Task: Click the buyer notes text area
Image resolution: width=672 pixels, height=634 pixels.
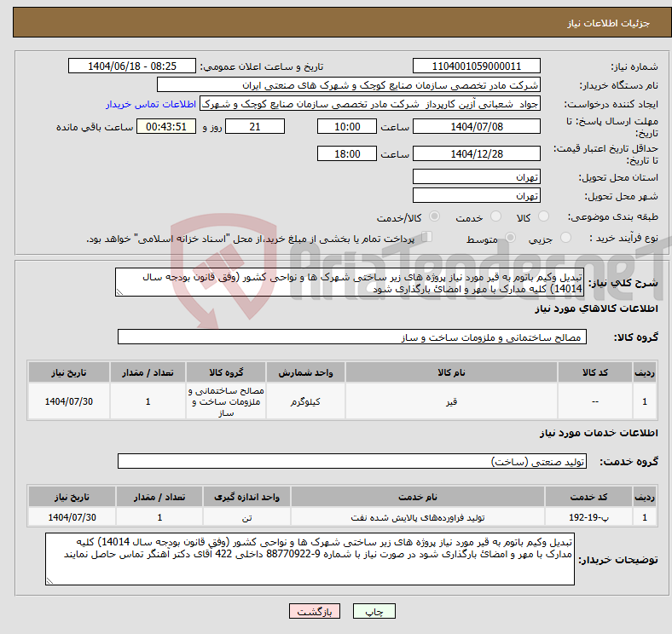Action: 310,559
